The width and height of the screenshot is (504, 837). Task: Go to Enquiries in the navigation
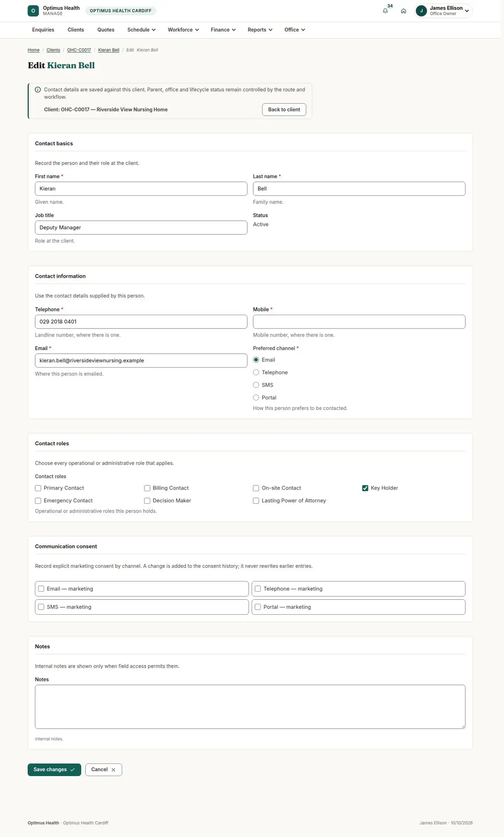[x=43, y=30]
